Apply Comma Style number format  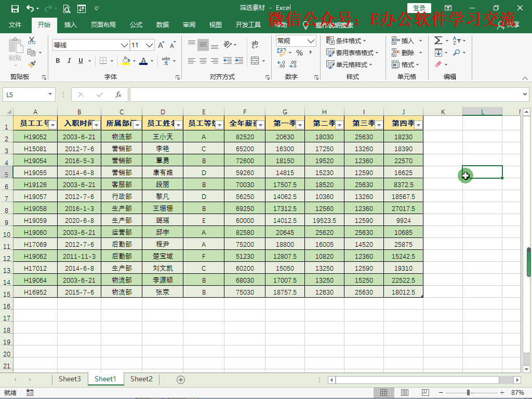[x=311, y=53]
